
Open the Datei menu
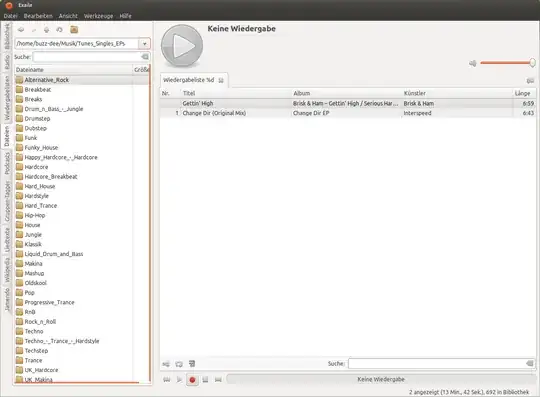tap(10, 16)
